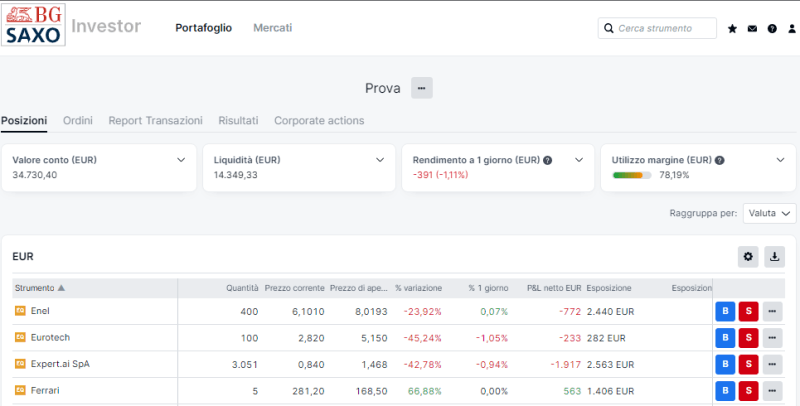
Task: Click the Ferrari instrument type icon
Action: [x=20, y=390]
